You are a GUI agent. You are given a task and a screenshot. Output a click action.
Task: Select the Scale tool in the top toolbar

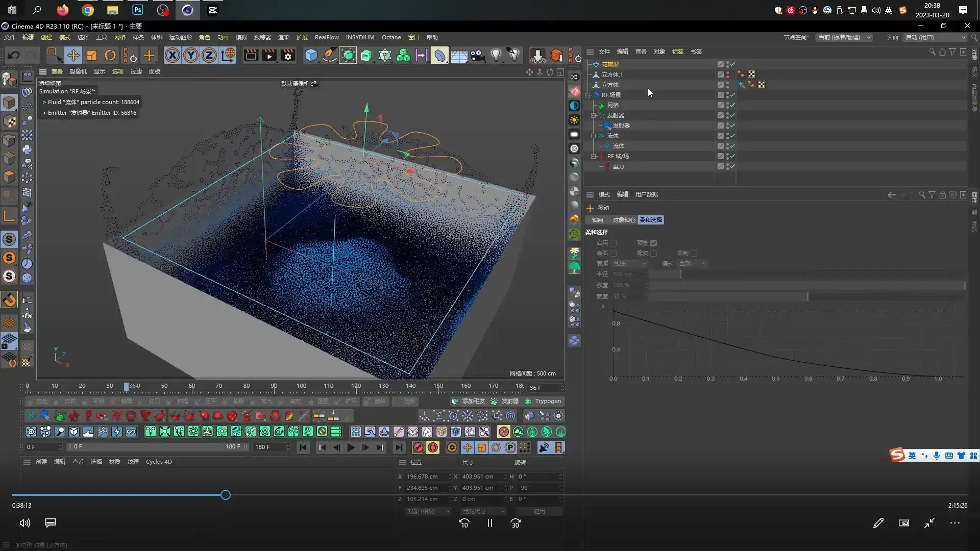pyautogui.click(x=91, y=55)
